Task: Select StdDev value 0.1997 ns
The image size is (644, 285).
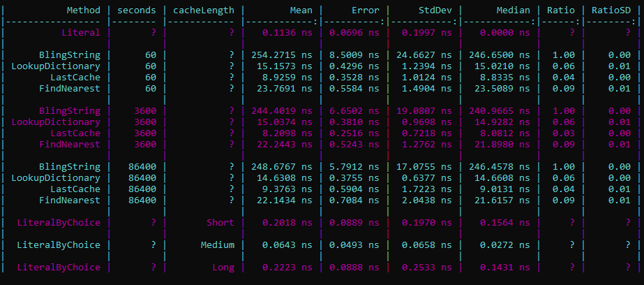Action: pos(427,33)
